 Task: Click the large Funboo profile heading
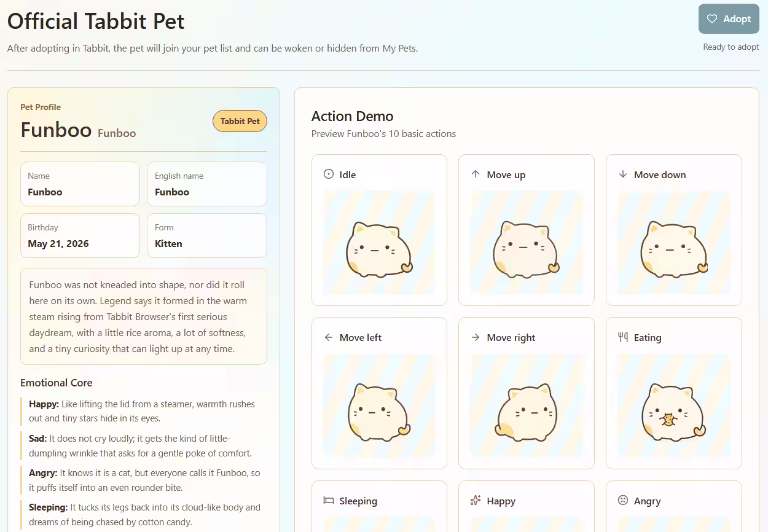56,130
